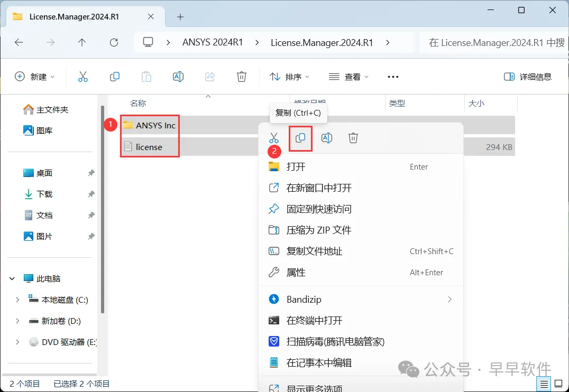The width and height of the screenshot is (569, 392).
Task: Click the Cut scissors icon in the context menu
Action: [x=274, y=138]
